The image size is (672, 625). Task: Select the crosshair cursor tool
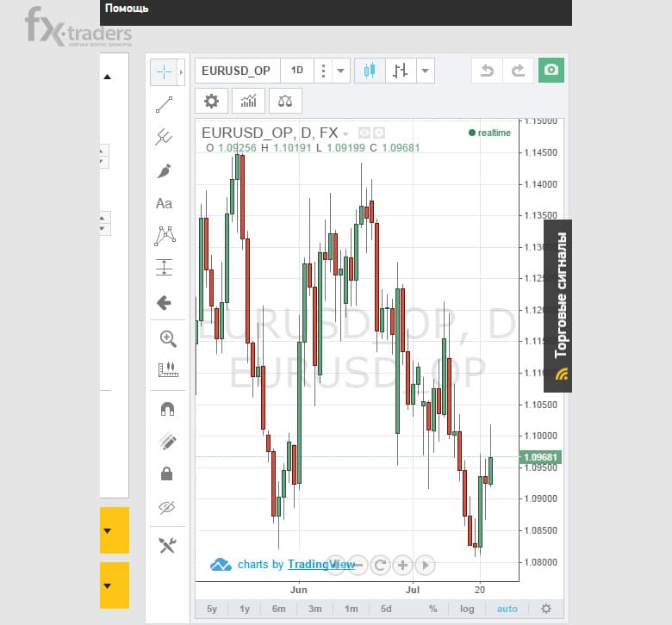pos(165,72)
